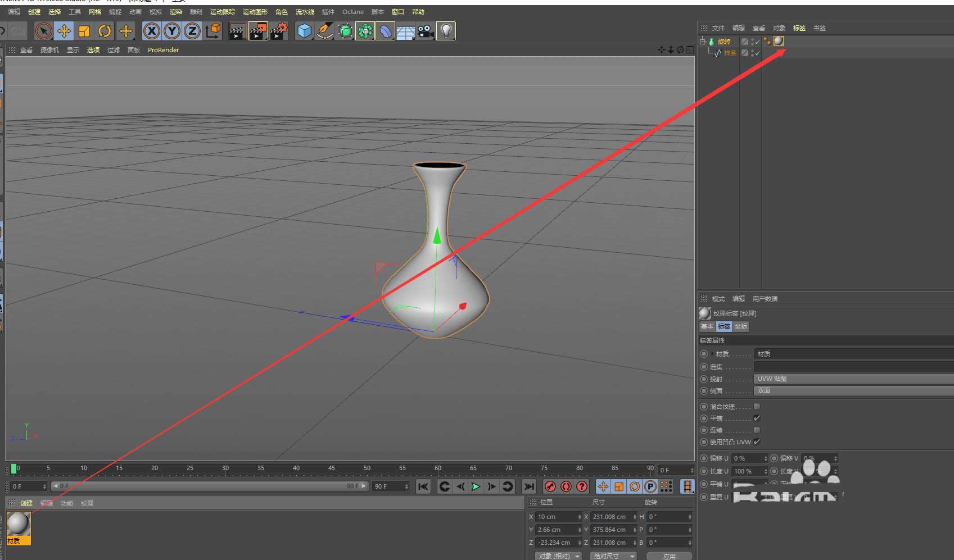The height and width of the screenshot is (560, 954).
Task: Enable the 混合纹理 checkbox
Action: pos(757,406)
